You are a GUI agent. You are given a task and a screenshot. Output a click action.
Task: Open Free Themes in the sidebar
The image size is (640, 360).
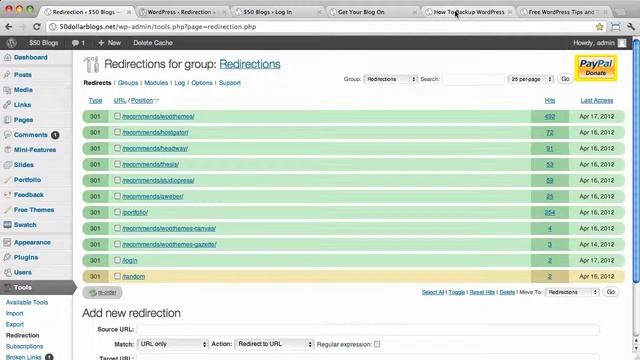click(34, 210)
